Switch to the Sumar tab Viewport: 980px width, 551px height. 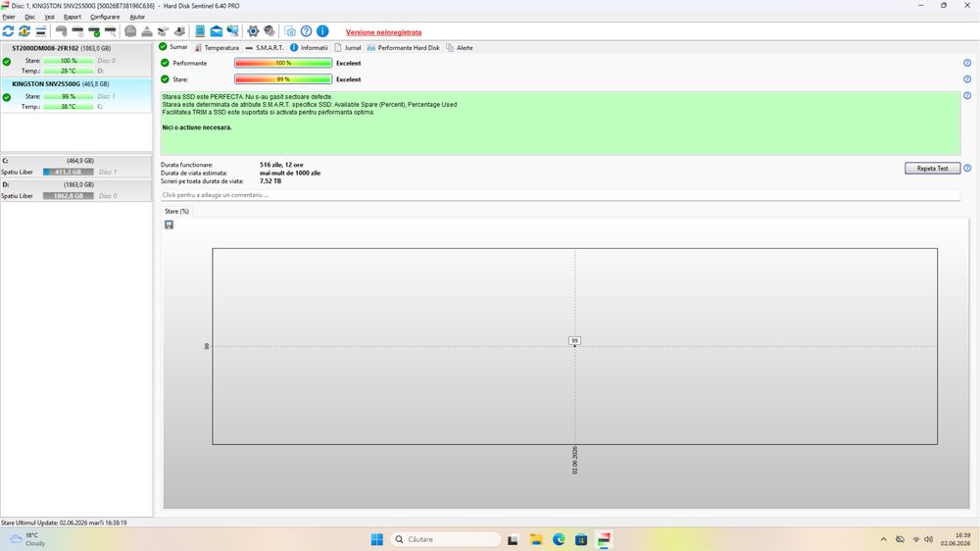click(x=173, y=47)
